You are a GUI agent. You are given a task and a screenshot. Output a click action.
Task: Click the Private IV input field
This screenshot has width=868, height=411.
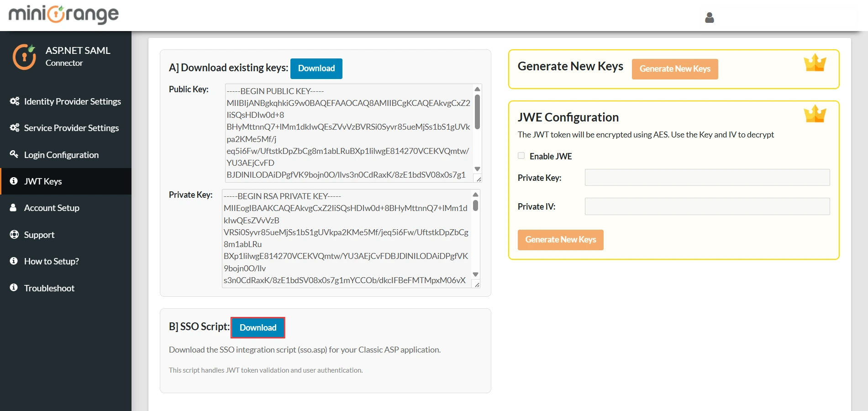(x=707, y=206)
